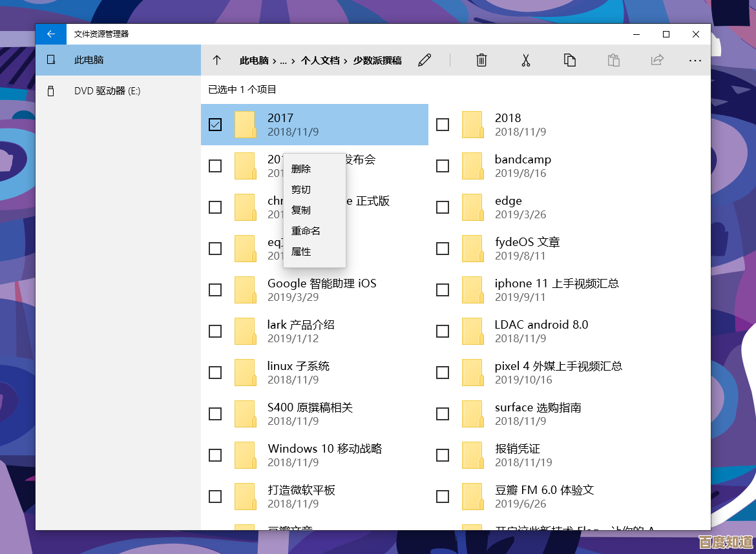756x554 pixels.
Task: Go up one folder level arrow
Action: pyautogui.click(x=217, y=60)
